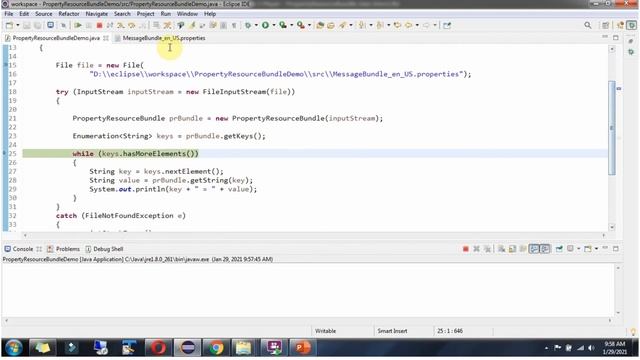Open Google Chrome from the taskbar

click(216, 348)
